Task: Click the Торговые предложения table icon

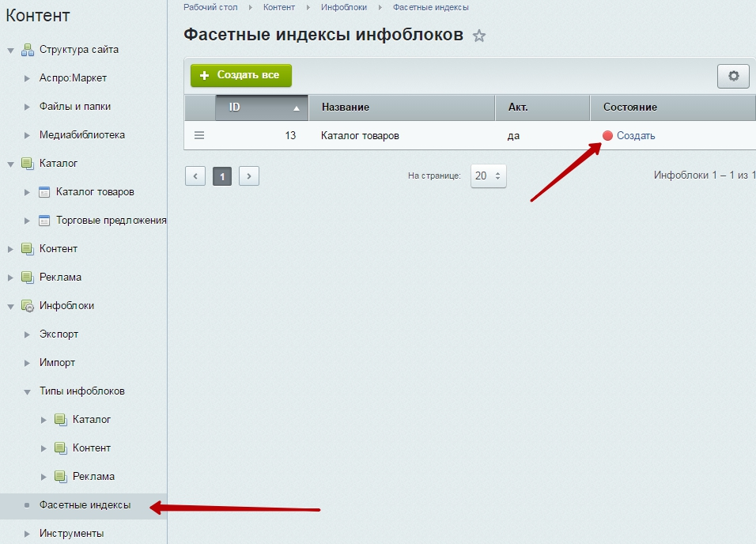Action: (44, 221)
